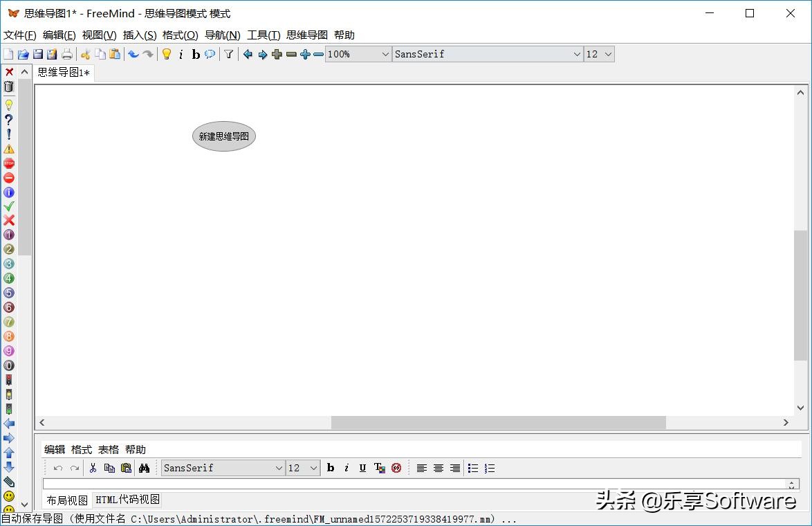Viewport: 812px width, 526px height.
Task: Switch to the HTML代码视图 tab
Action: point(127,500)
